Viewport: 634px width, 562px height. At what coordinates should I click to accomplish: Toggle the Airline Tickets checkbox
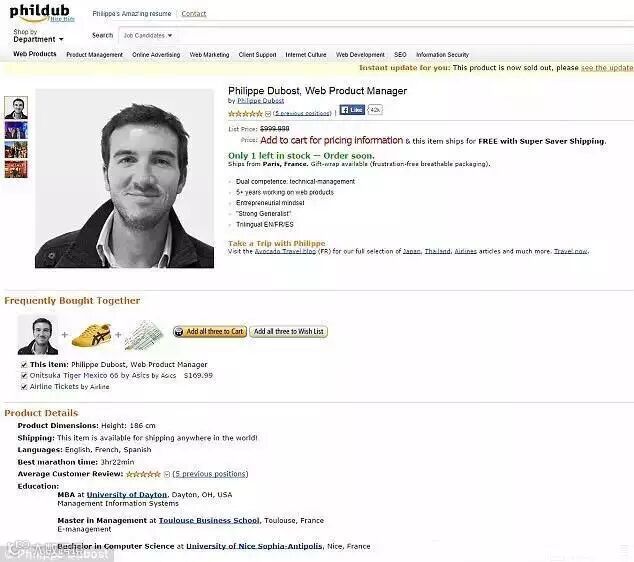pyautogui.click(x=24, y=387)
